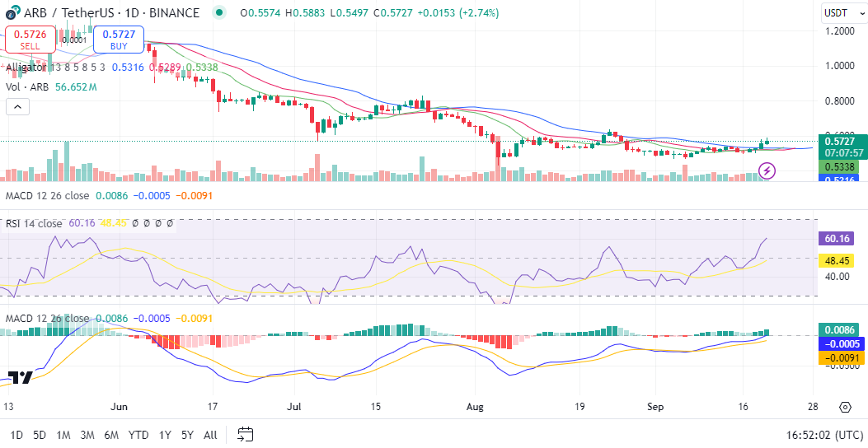Image resolution: width=868 pixels, height=448 pixels.
Task: Open the date range calendar icon
Action: tap(245, 434)
